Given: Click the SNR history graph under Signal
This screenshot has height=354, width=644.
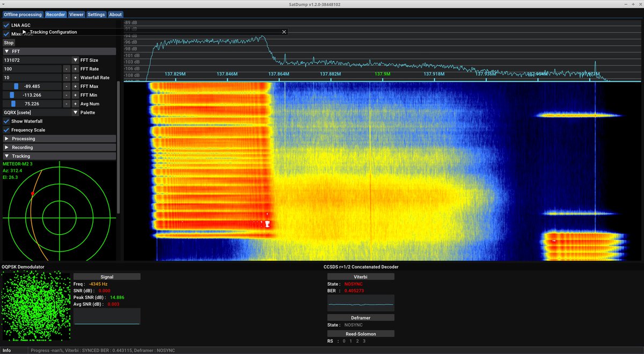Looking at the screenshot, I should coord(107,316).
